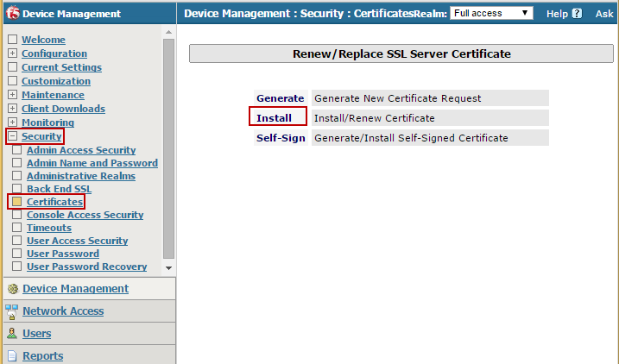Screen dimensions: 619x364
Task: Expand the Configuration tree node
Action: (x=12, y=53)
